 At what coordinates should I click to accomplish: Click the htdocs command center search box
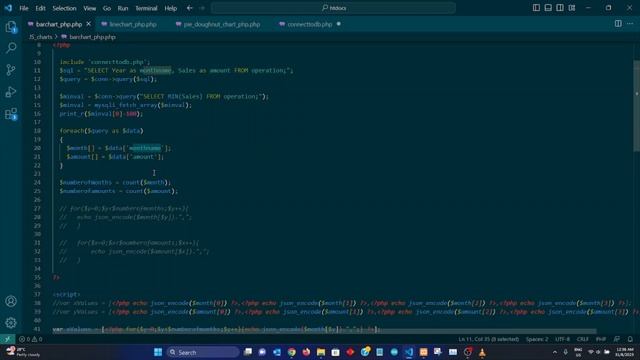(x=333, y=8)
